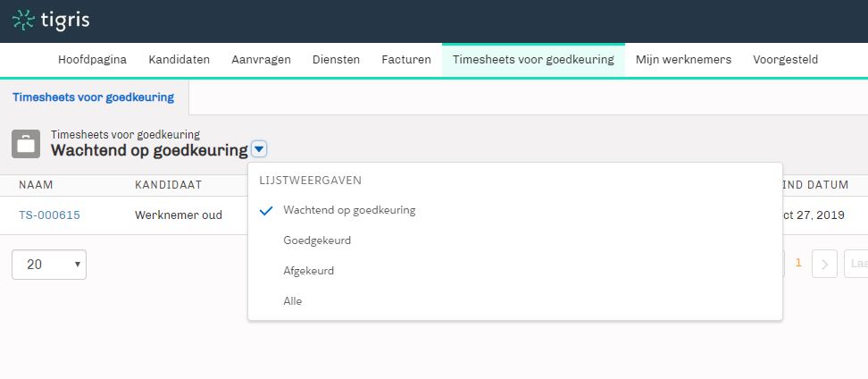
Task: Click the Werknemer oud cell
Action: pos(179,215)
